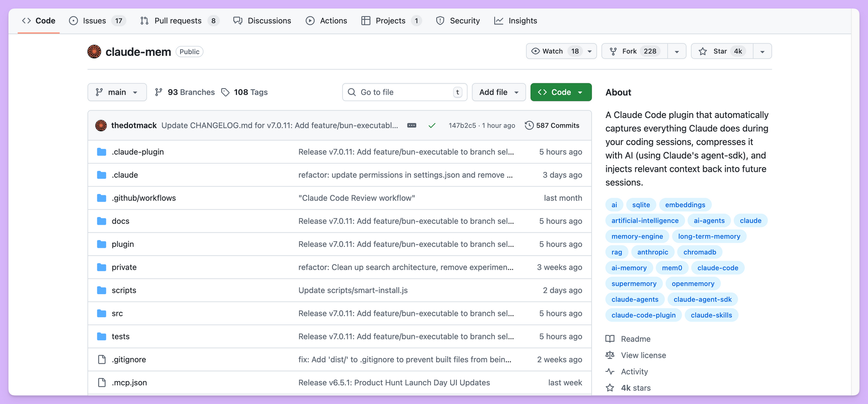Click the tags icon beside 108 Tags
Screen dimensions: 868x404
click(x=225, y=92)
